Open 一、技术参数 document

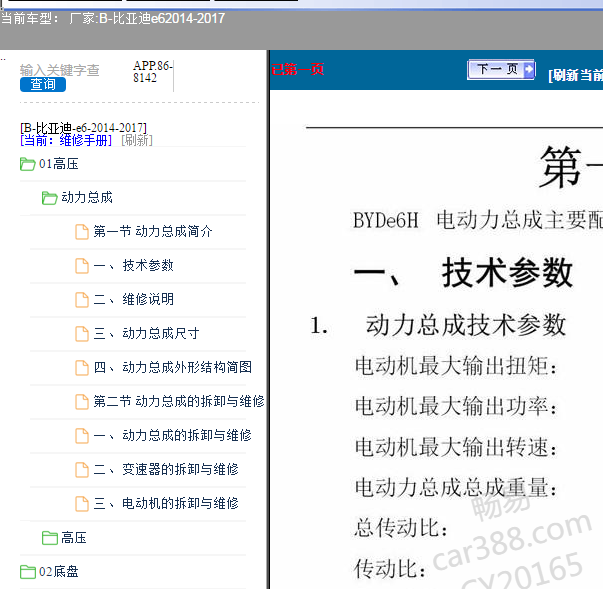(x=133, y=265)
